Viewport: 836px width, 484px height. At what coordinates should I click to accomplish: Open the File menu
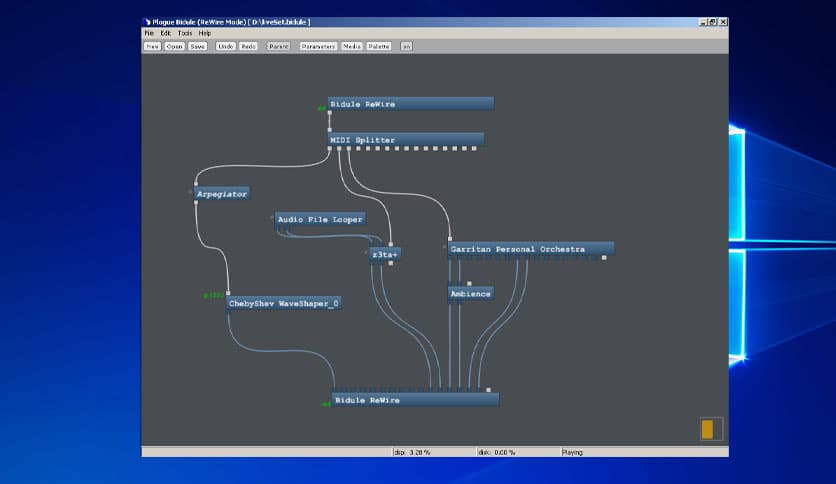pos(149,33)
